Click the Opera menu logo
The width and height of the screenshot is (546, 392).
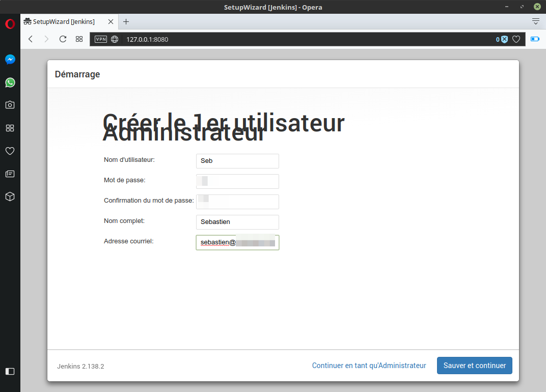pyautogui.click(x=10, y=24)
